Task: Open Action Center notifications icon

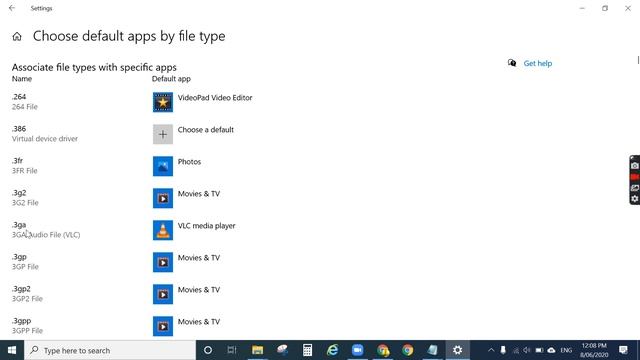Action: (623, 350)
